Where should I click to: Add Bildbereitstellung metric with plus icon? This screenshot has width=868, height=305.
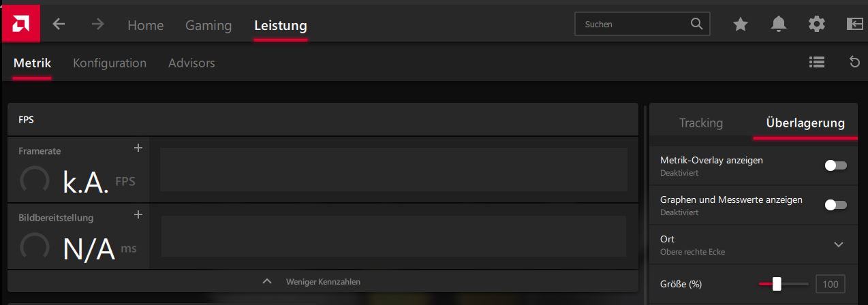[138, 214]
